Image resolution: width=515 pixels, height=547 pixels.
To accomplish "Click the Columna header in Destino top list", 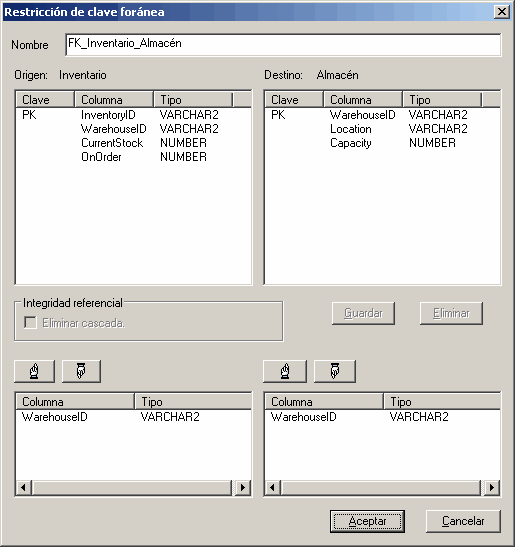I will pyautogui.click(x=363, y=100).
